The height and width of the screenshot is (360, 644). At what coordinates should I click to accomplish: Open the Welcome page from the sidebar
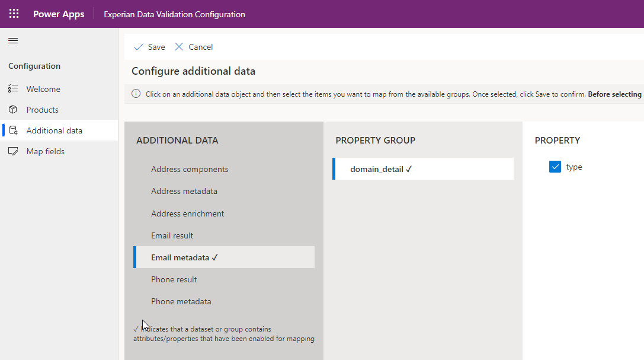43,88
